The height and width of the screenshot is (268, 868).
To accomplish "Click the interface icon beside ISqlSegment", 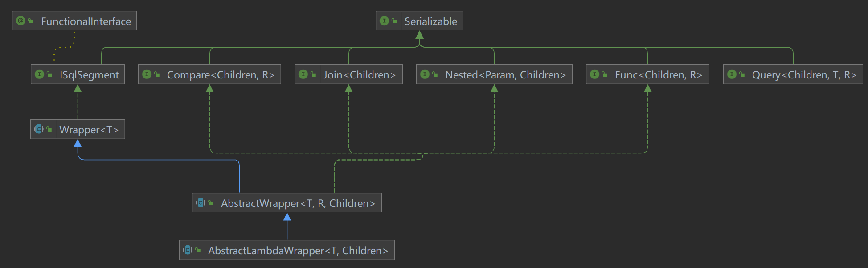I will 40,74.
